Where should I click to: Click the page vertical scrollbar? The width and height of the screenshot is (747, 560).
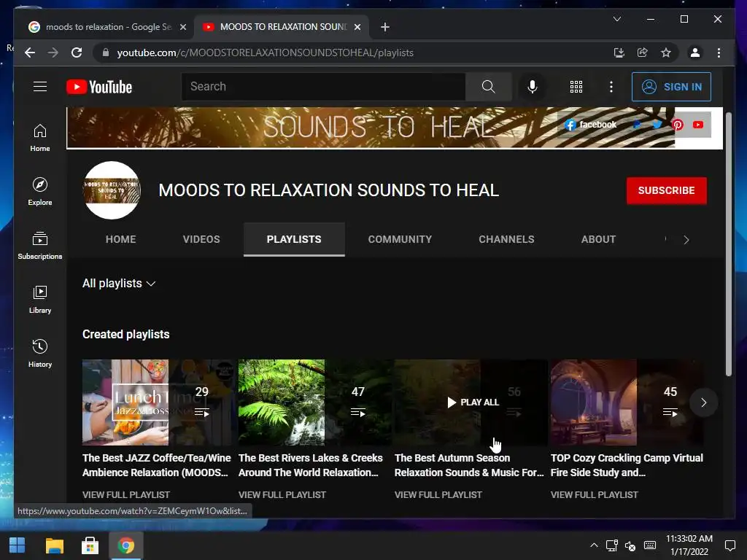click(729, 244)
